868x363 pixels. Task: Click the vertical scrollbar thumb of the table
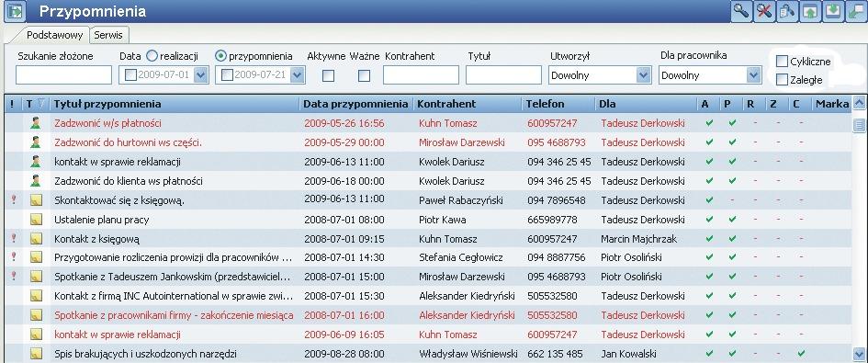(x=859, y=125)
